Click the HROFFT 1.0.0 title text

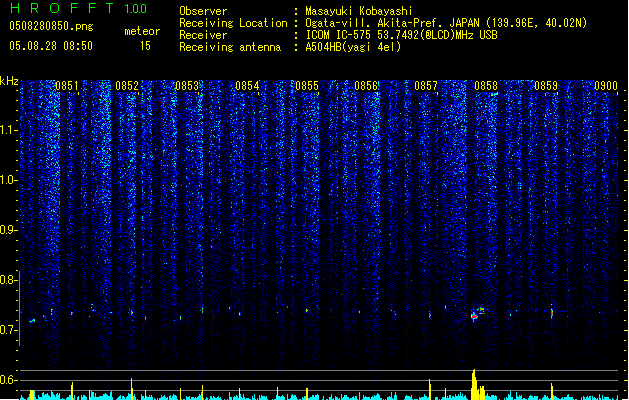(79, 8)
